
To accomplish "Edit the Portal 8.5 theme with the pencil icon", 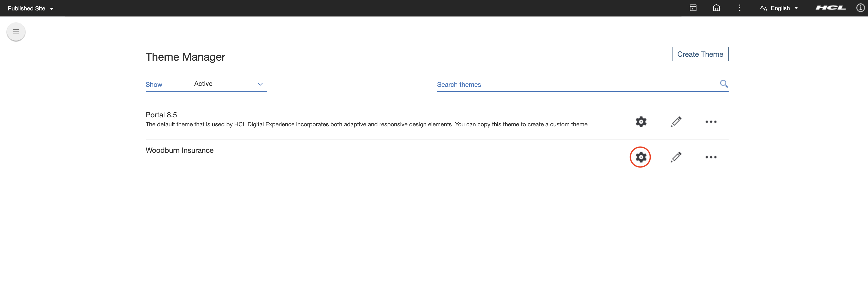I will (676, 122).
